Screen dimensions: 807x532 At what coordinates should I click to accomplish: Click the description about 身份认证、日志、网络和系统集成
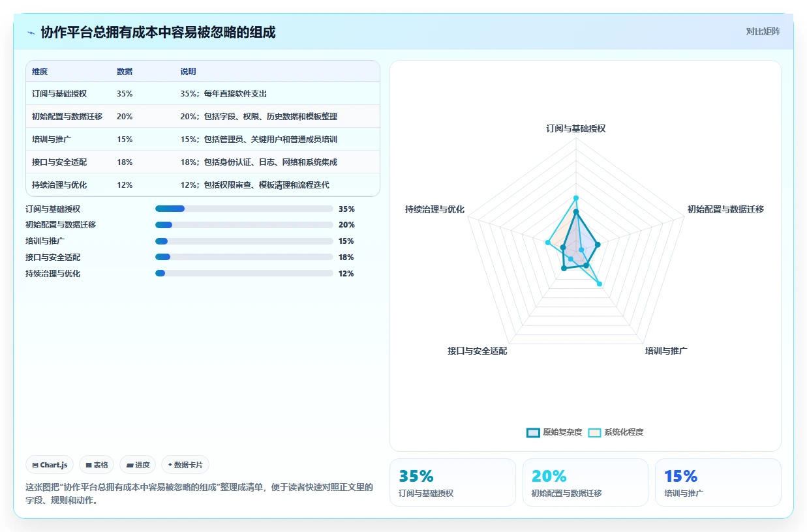point(259,162)
